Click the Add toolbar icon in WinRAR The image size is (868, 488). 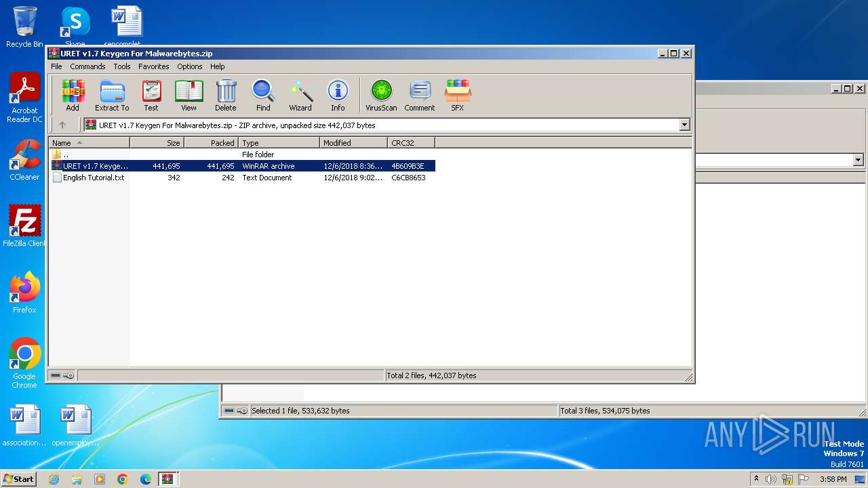(x=73, y=95)
